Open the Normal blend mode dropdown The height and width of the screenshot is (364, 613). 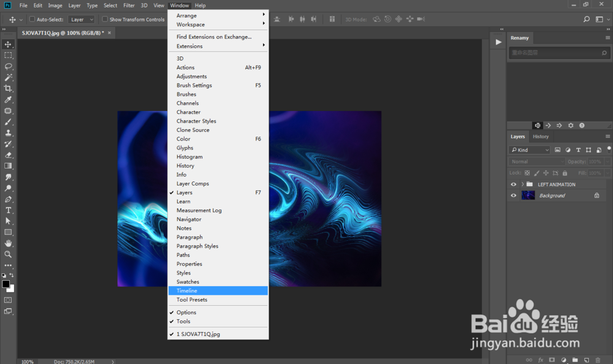[537, 162]
